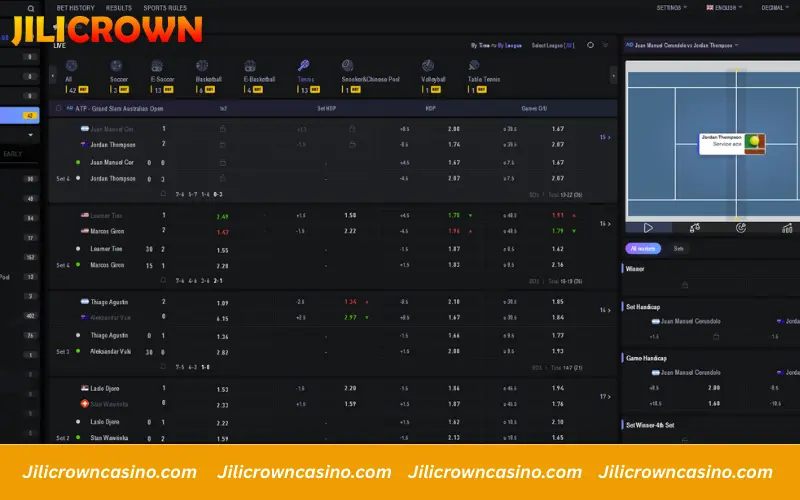Choose the Table Tennis paddle icon
This screenshot has width=800, height=500.
473,65
